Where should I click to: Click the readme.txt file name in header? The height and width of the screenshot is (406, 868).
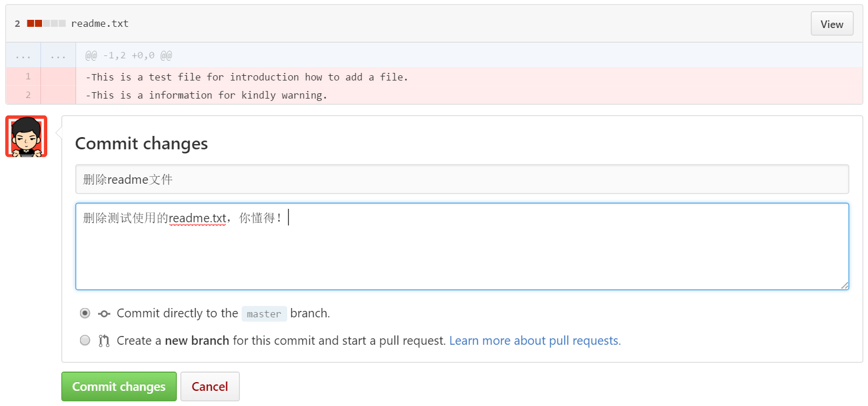pyautogui.click(x=100, y=23)
